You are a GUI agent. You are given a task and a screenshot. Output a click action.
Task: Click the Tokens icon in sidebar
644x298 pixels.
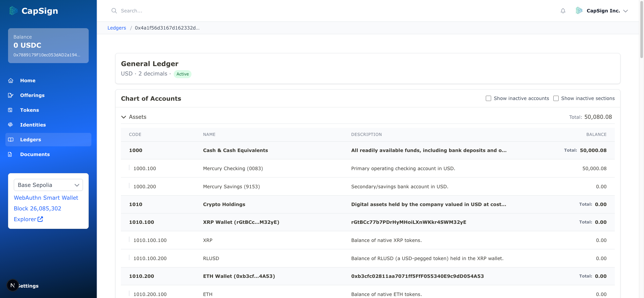click(11, 110)
